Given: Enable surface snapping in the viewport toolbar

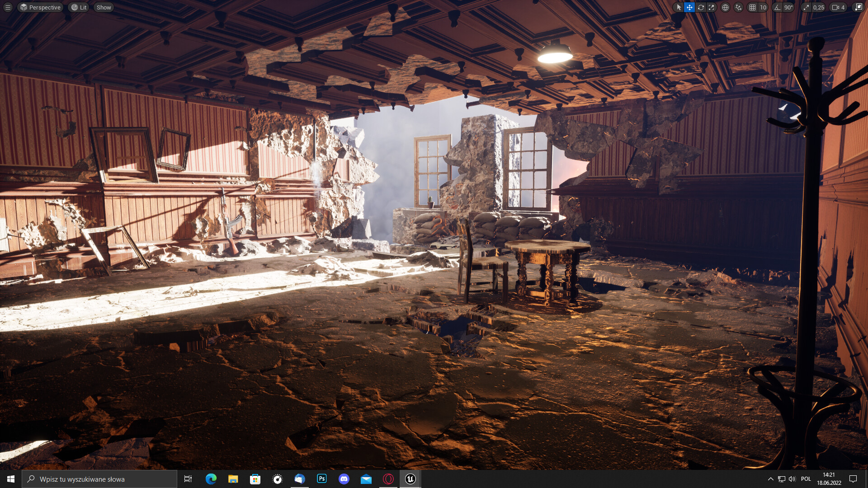Looking at the screenshot, I should [737, 7].
